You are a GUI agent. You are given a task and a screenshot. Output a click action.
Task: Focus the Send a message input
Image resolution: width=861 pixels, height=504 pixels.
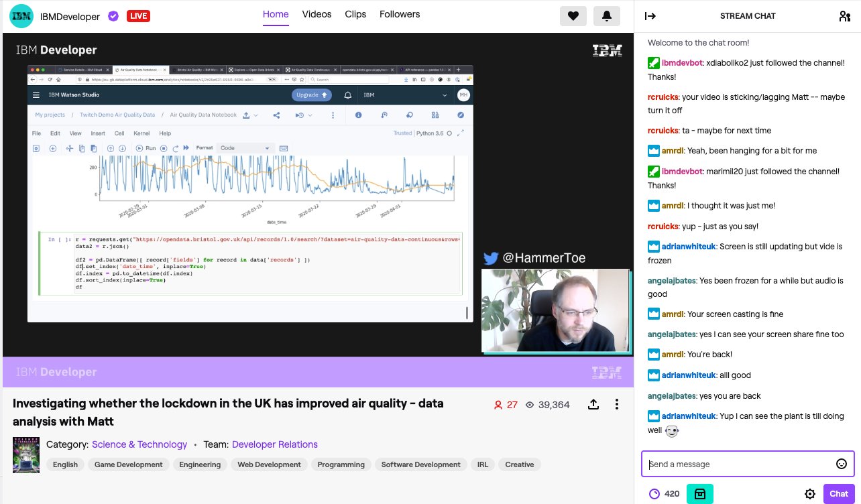click(748, 464)
